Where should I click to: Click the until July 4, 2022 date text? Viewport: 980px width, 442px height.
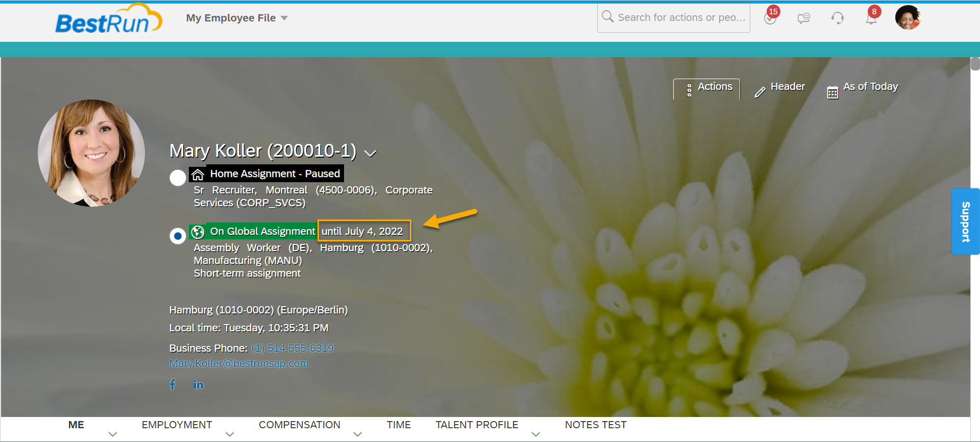pos(362,232)
